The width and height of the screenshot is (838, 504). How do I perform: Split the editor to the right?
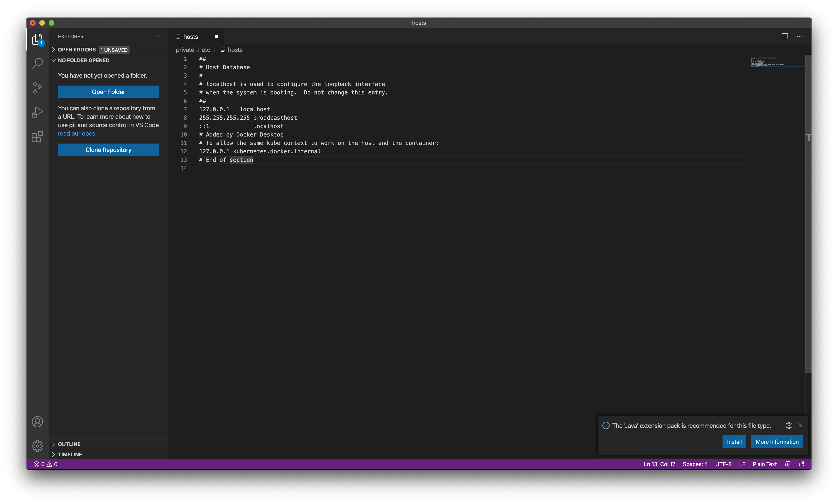tap(785, 36)
